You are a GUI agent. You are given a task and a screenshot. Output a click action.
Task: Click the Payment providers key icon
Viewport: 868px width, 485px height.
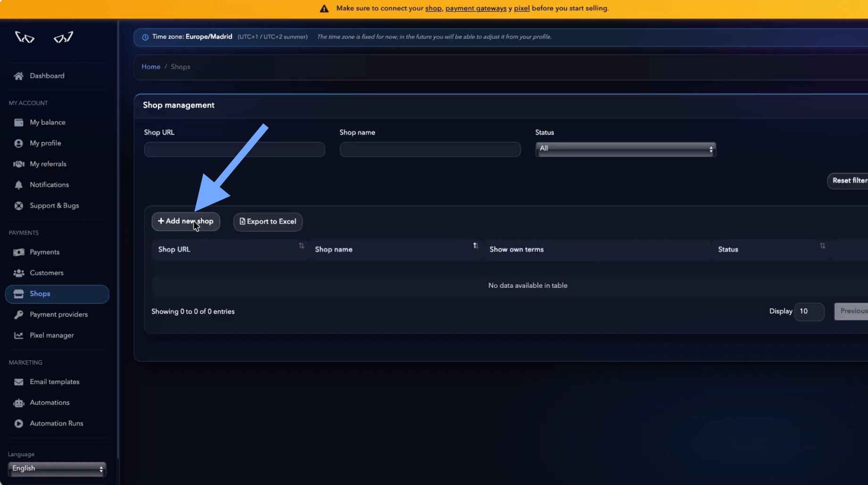pos(18,315)
